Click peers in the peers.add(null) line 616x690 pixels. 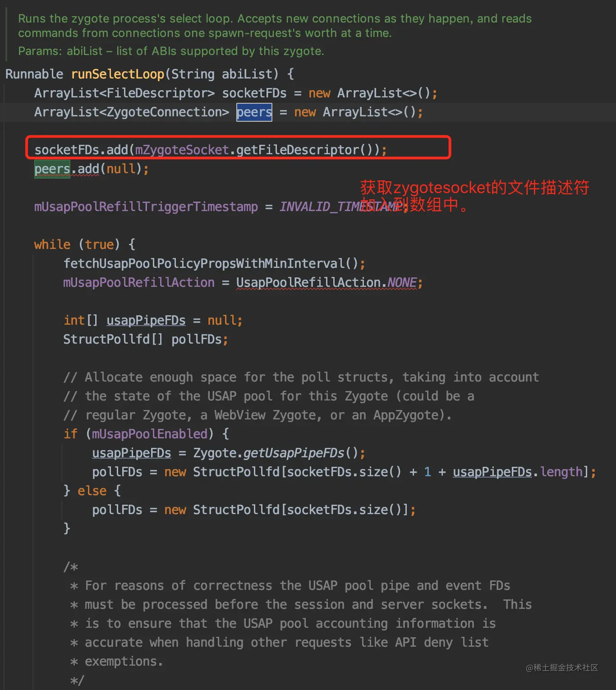(x=52, y=169)
